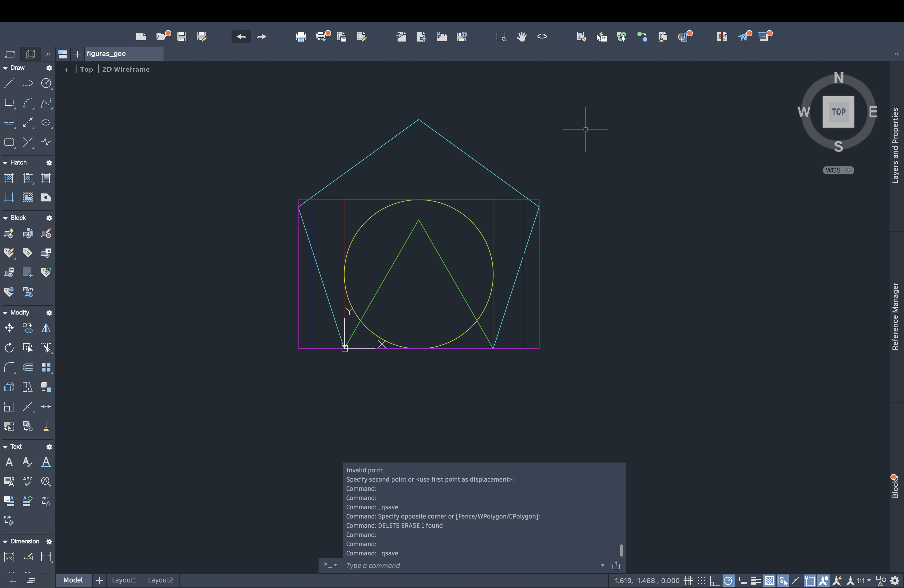Viewport: 904px width, 588px height.
Task: Click the Pan hand toolbar icon
Action: point(521,37)
